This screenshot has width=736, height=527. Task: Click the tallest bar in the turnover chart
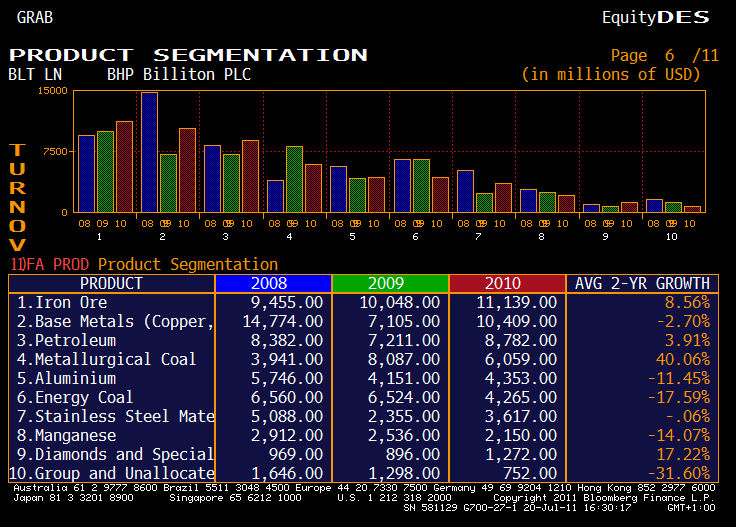[x=149, y=151]
